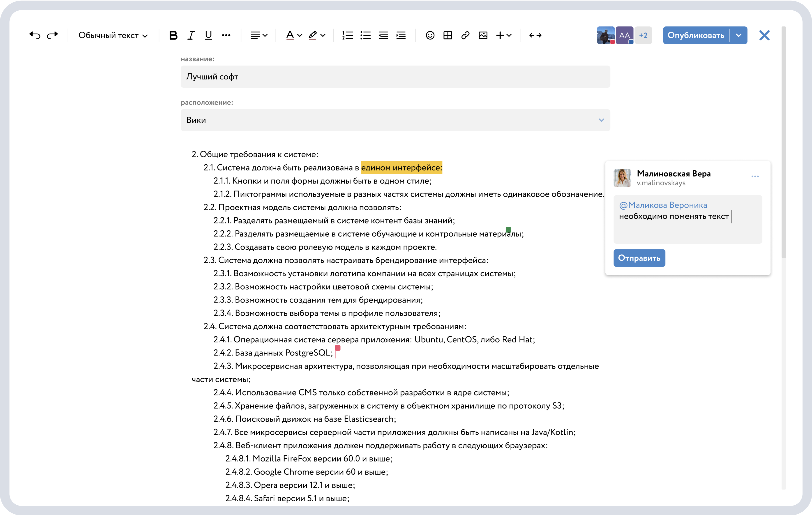Insert an image using the image icon

pos(483,35)
